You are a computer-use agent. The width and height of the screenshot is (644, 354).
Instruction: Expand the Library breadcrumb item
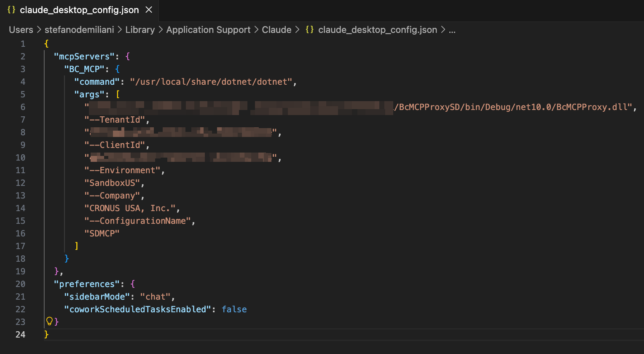140,30
